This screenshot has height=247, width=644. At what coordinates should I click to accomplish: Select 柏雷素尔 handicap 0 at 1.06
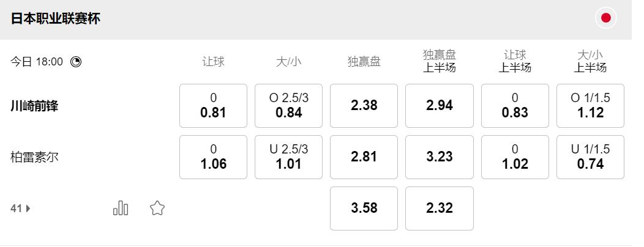pyautogui.click(x=213, y=157)
